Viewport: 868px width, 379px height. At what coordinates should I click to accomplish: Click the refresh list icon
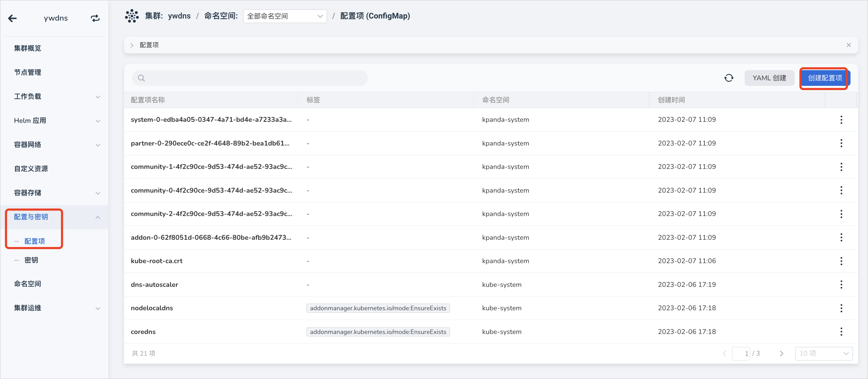coord(729,78)
